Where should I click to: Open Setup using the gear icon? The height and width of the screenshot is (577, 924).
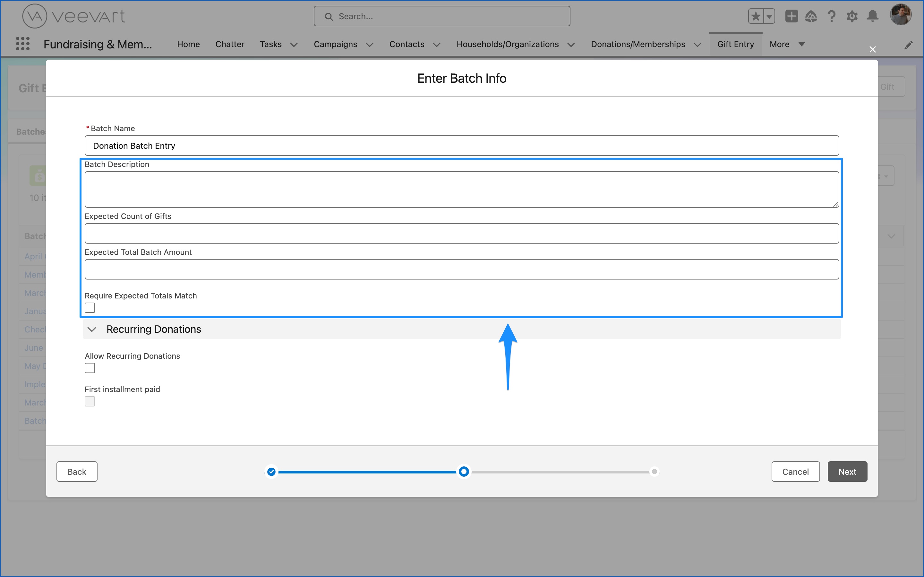tap(852, 16)
